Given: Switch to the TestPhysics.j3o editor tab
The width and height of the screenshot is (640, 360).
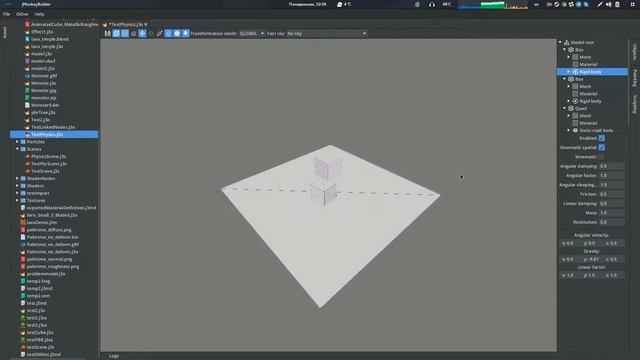Looking at the screenshot, I should (x=124, y=24).
